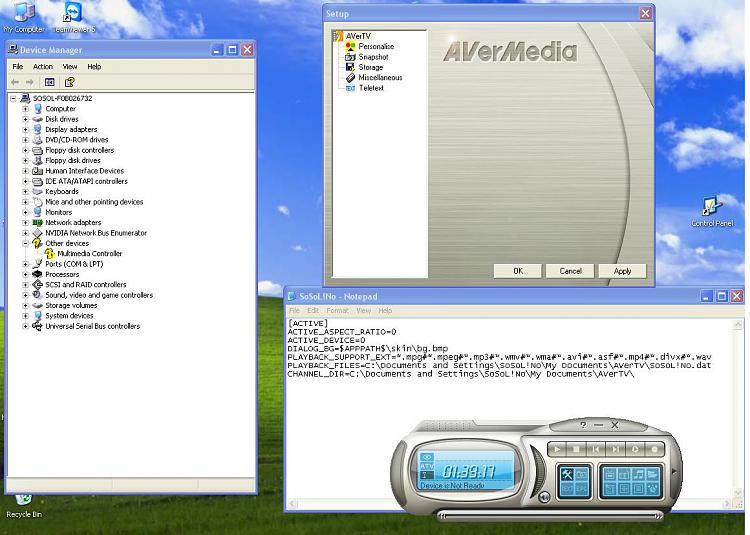Select Control Panel desktop icon
The image size is (750, 535).
[712, 211]
